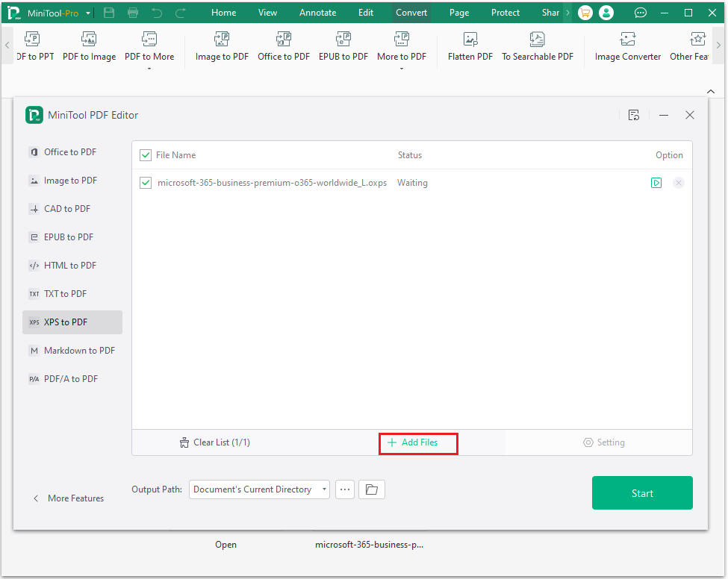The width and height of the screenshot is (728, 579).
Task: Move the ribbon toolbar left with chevron
Action: 7,46
